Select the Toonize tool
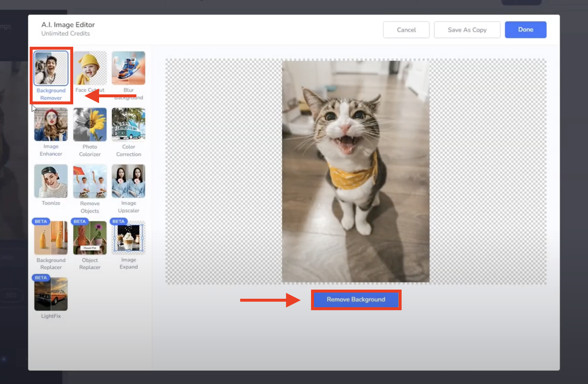 51,181
